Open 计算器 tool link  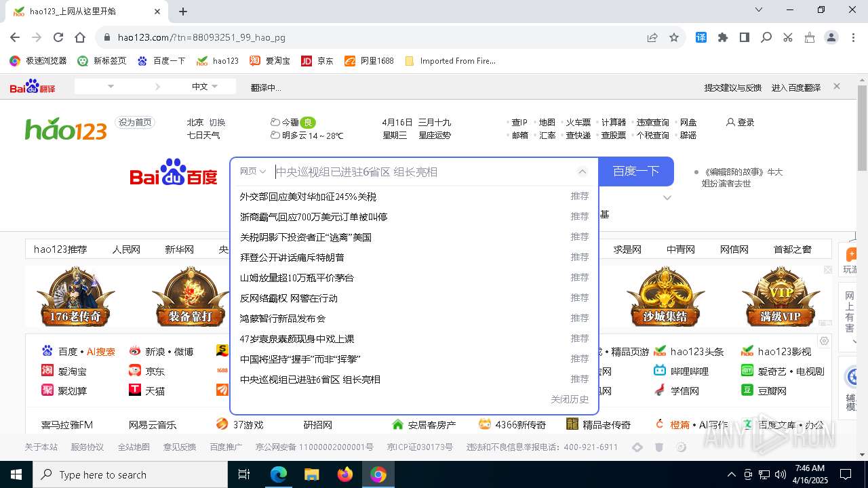pyautogui.click(x=614, y=122)
